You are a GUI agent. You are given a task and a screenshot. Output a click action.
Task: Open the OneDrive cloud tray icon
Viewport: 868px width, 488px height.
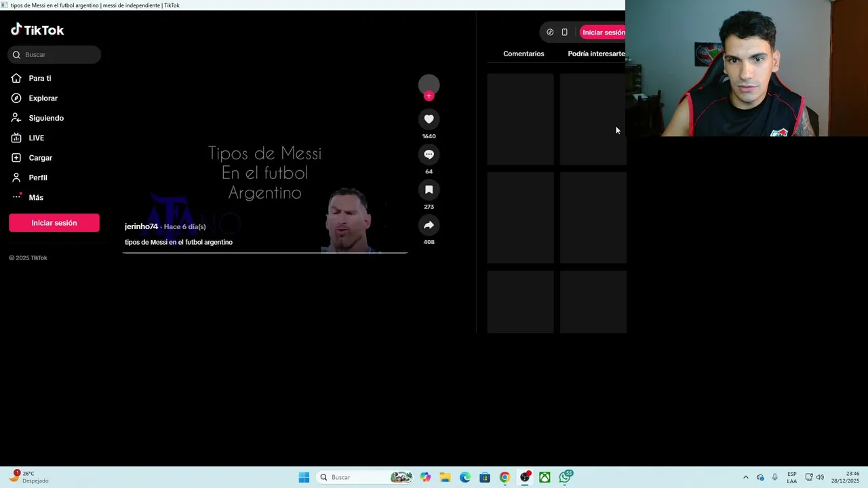(760, 477)
